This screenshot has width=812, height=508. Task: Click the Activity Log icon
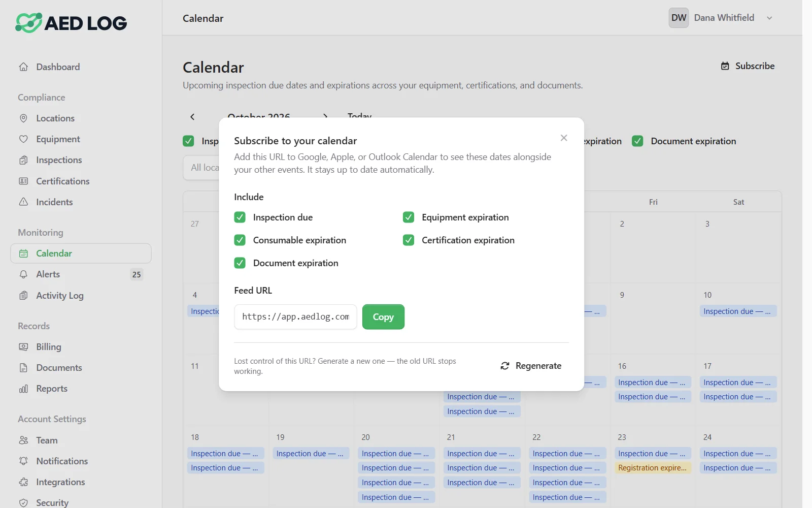(23, 296)
